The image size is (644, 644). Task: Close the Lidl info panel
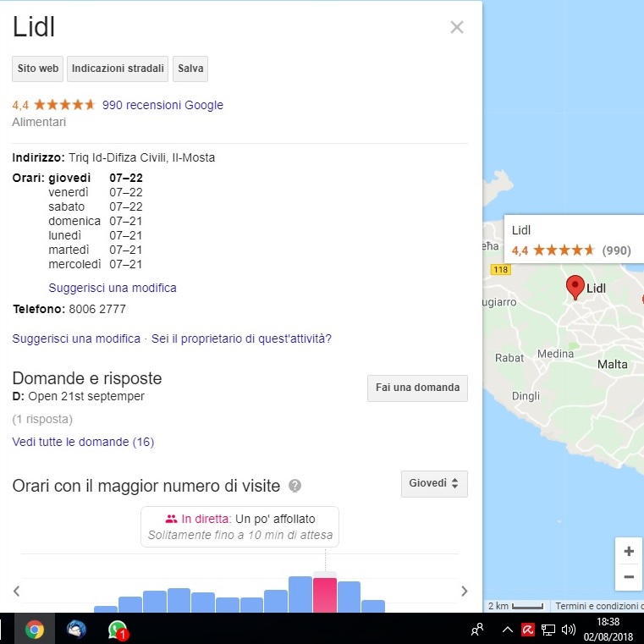[457, 28]
